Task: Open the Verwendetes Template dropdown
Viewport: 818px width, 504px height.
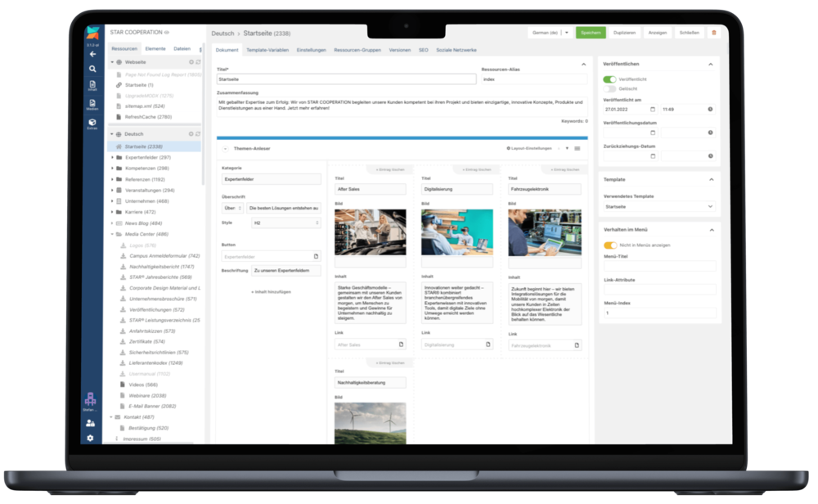Action: (x=658, y=208)
